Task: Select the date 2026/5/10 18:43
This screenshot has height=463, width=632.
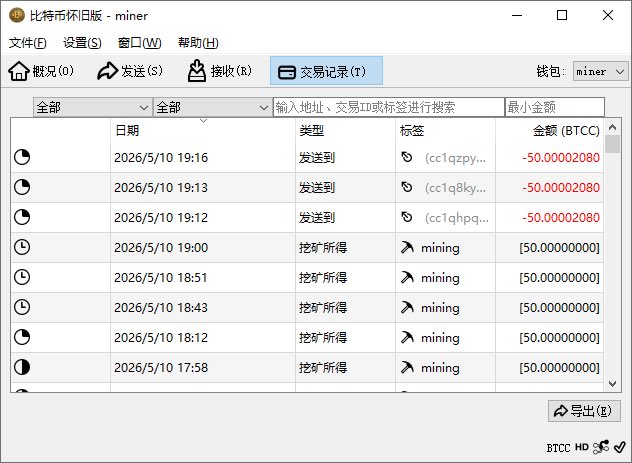Action: click(x=161, y=307)
